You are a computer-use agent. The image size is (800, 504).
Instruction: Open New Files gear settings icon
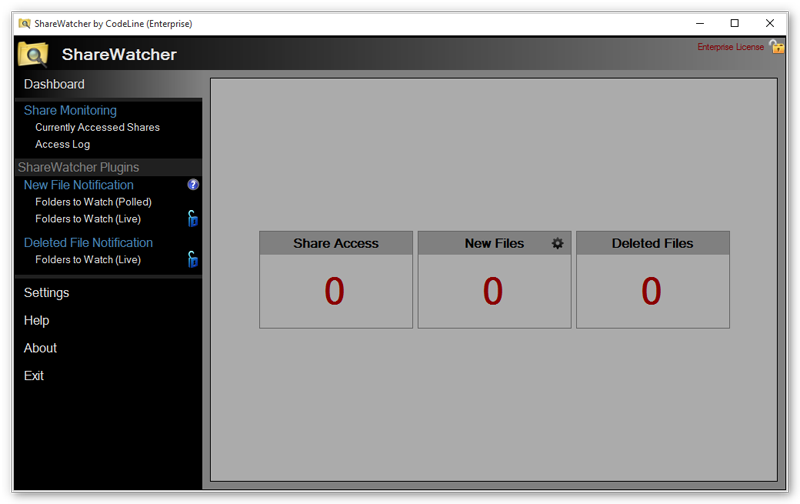557,243
